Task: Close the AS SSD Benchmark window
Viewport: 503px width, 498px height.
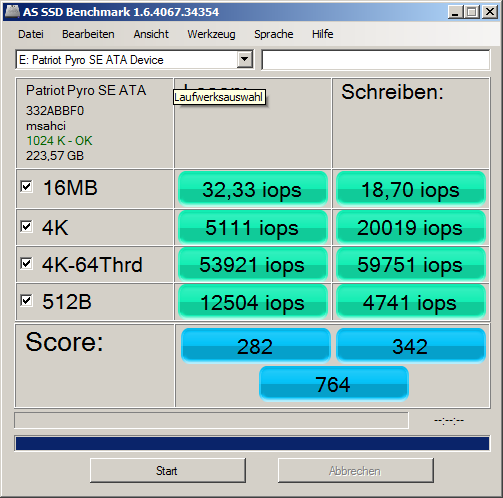Action: 490,12
